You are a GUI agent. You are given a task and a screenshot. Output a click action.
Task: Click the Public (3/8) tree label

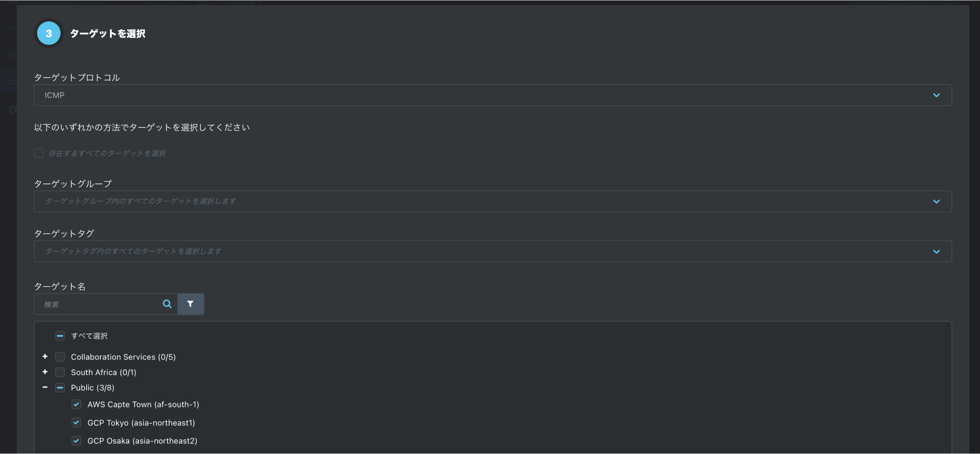click(x=92, y=388)
